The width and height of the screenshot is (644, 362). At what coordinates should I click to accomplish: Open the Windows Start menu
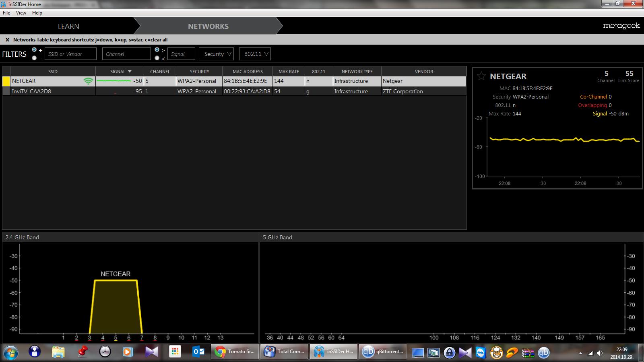[11, 352]
